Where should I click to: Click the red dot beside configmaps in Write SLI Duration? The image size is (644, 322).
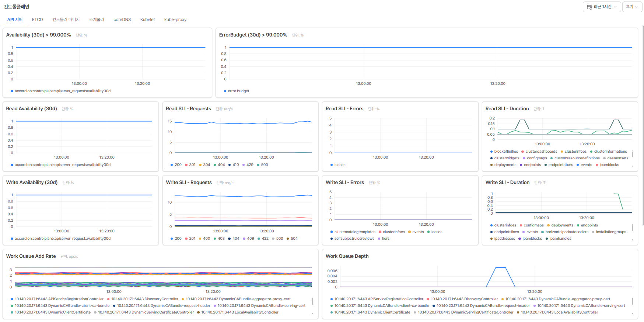pos(521,225)
